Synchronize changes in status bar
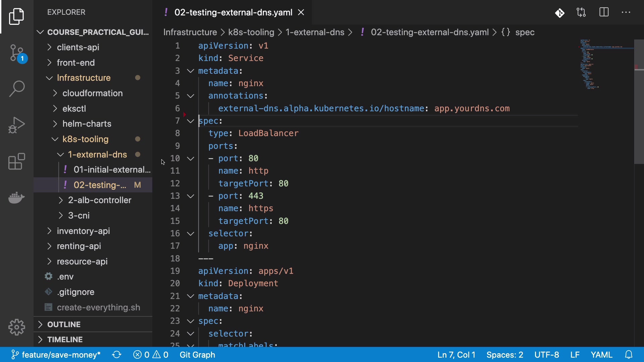644x362 pixels. coord(117,355)
